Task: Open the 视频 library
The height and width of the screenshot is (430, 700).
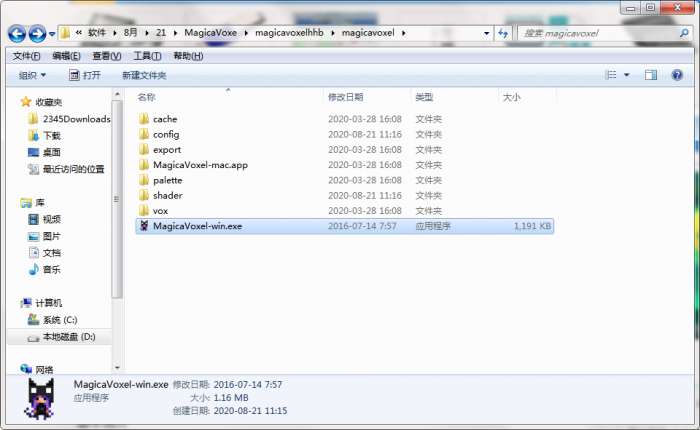Action: coord(52,219)
